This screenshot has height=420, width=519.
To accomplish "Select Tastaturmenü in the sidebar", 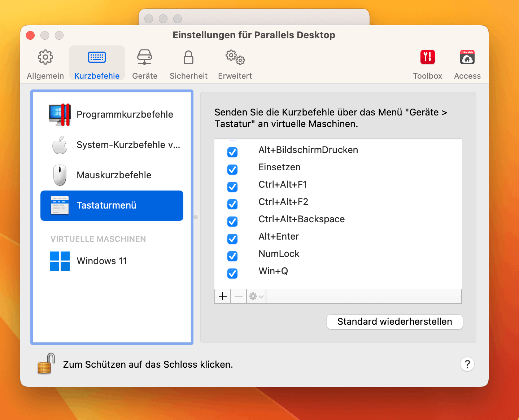I will pyautogui.click(x=112, y=205).
